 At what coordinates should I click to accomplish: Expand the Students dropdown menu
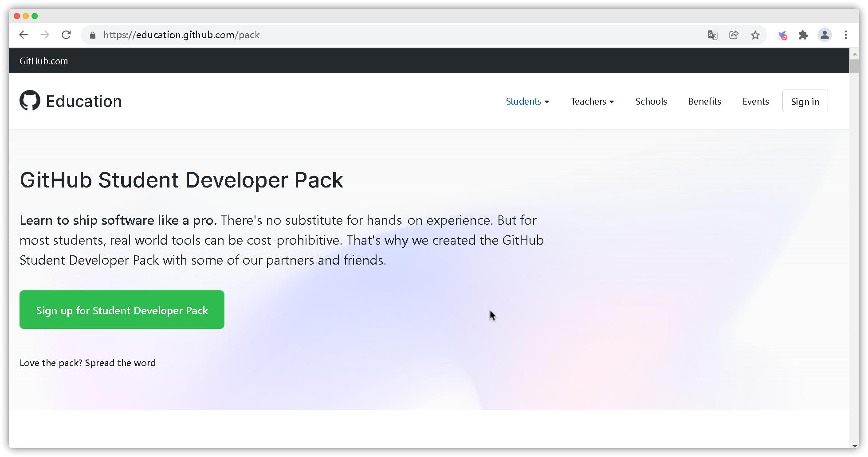(527, 101)
